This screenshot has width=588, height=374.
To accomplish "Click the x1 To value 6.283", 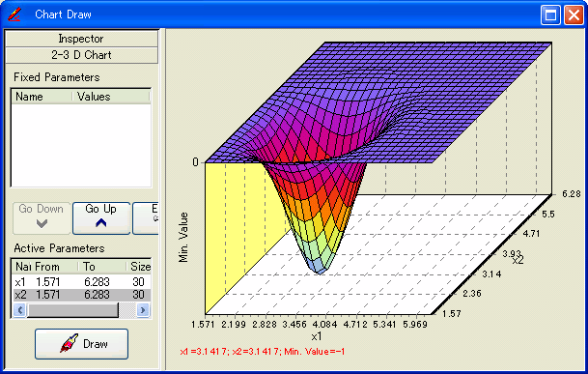I will 97,282.
